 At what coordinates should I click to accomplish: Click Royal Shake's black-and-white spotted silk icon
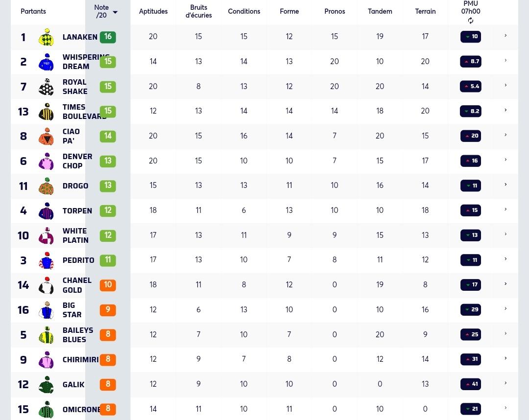pyautogui.click(x=46, y=87)
